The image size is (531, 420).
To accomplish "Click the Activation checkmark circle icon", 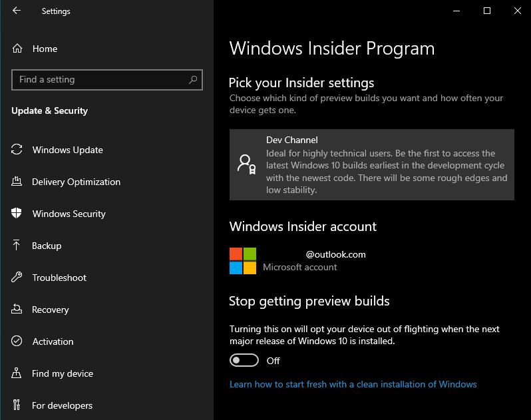I will (17, 341).
